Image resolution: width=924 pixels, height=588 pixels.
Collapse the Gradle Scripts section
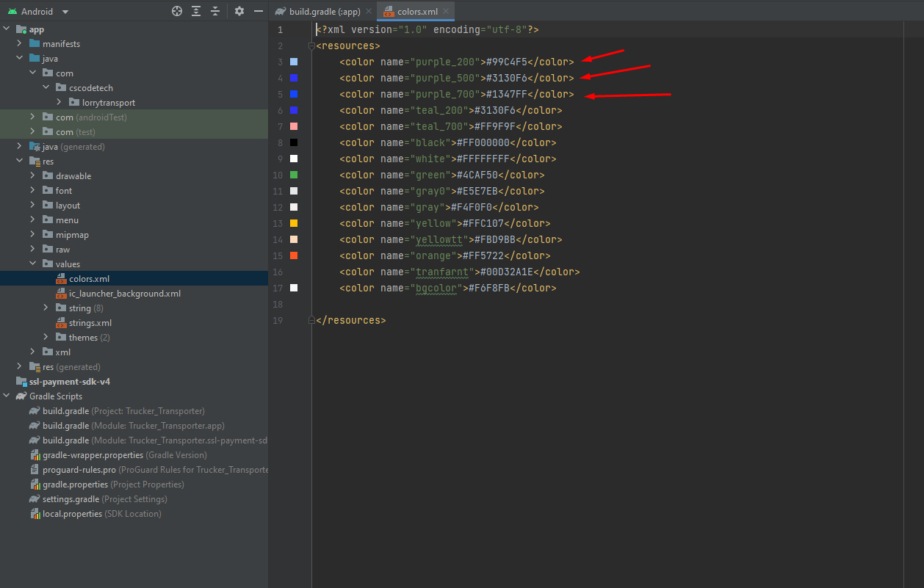click(7, 396)
